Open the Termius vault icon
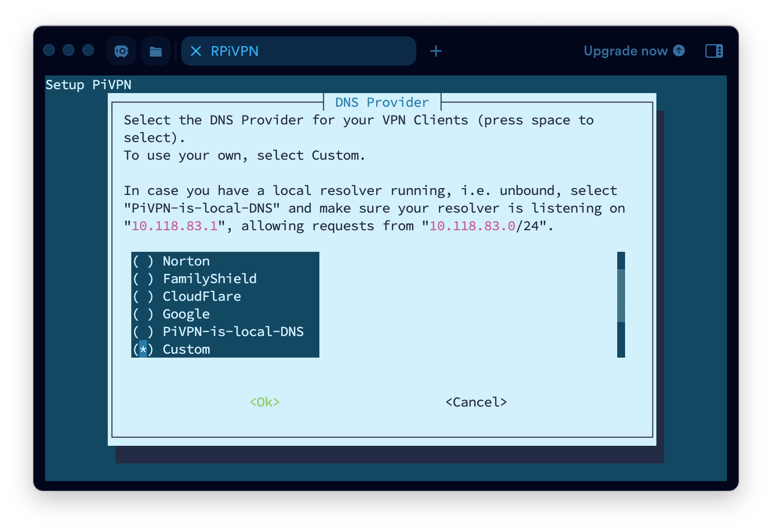Image resolution: width=772 pixels, height=532 pixels. click(121, 51)
